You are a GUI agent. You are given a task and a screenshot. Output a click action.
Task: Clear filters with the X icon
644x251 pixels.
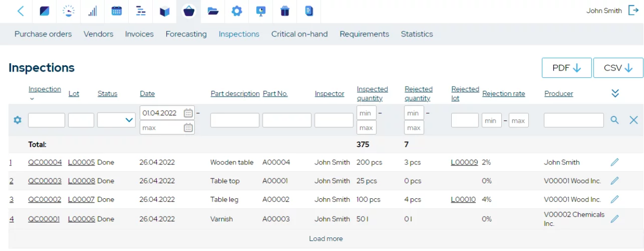[634, 120]
